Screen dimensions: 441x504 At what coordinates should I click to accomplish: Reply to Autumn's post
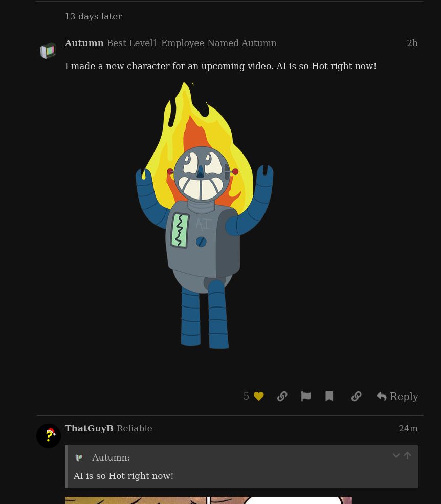398,397
